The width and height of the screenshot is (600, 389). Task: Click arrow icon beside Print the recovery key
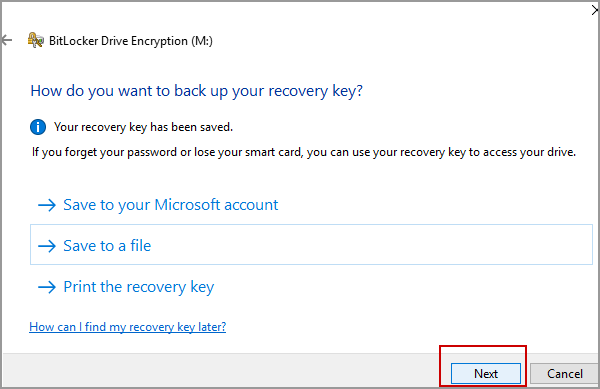(47, 287)
